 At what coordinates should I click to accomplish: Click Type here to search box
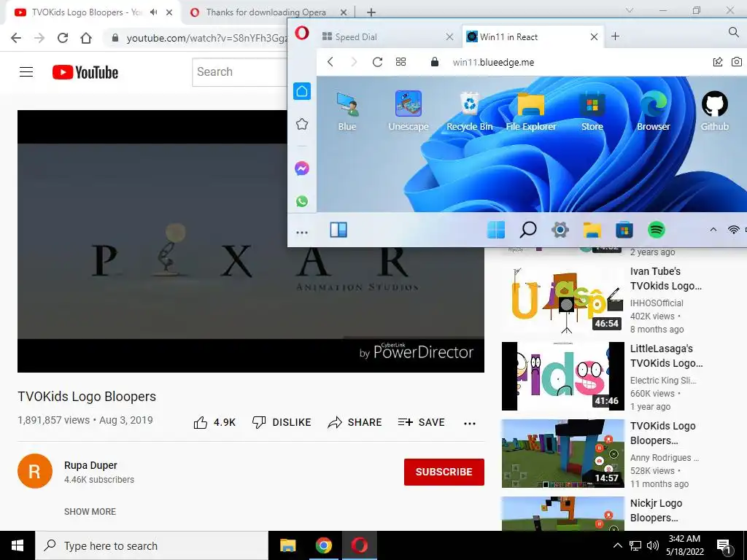[x=152, y=545]
